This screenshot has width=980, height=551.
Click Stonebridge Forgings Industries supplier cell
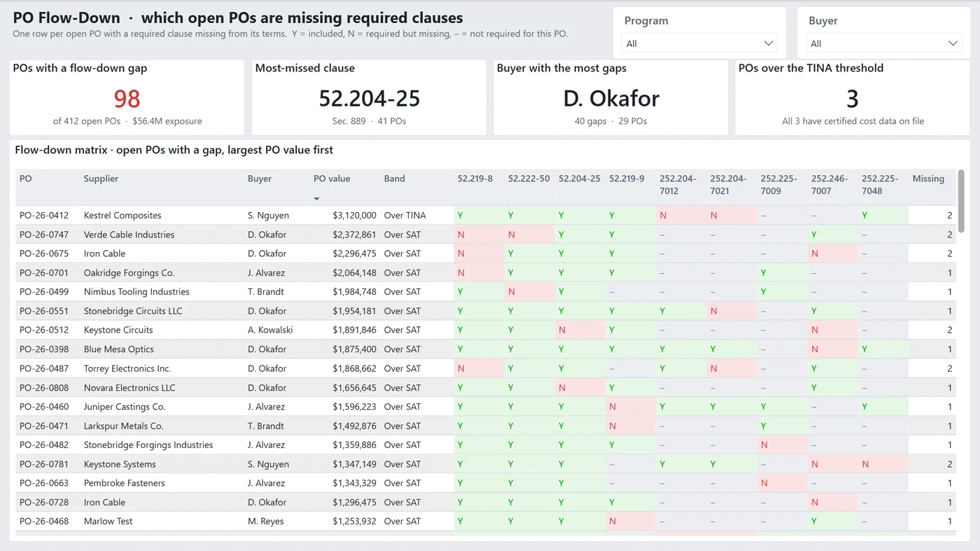tap(148, 445)
